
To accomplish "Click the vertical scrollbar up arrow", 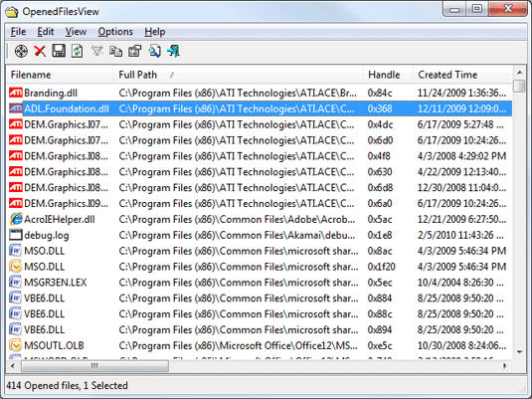I will pyautogui.click(x=519, y=73).
